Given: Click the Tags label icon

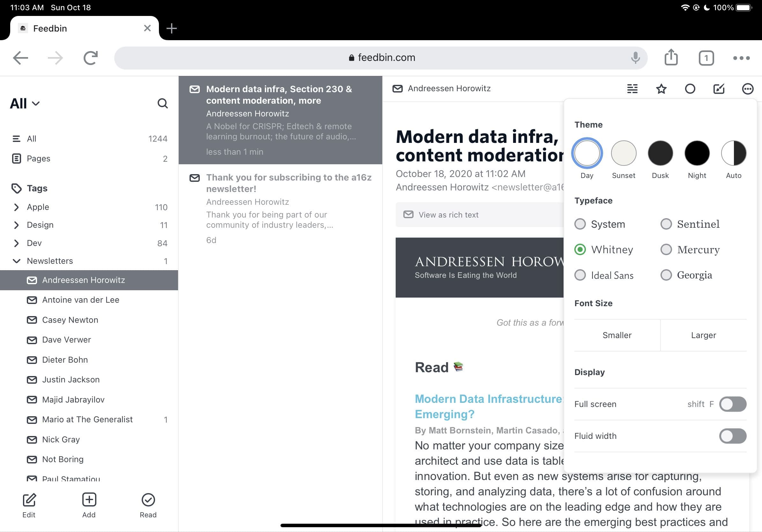Looking at the screenshot, I should 16,188.
